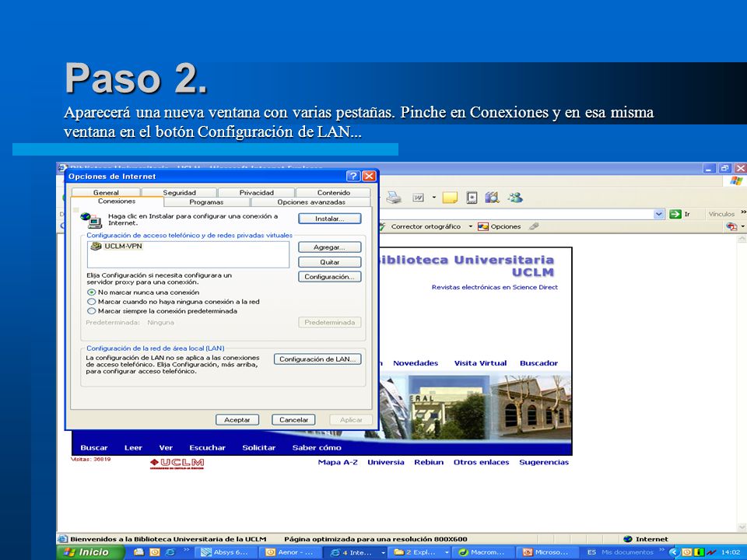This screenshot has width=747, height=560.
Task: Click the green Ir go arrow
Action: (675, 215)
